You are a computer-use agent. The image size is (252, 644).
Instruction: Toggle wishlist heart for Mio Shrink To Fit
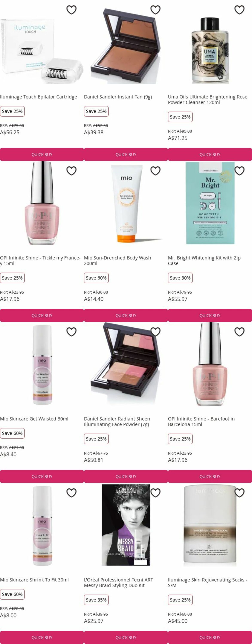[x=71, y=493]
